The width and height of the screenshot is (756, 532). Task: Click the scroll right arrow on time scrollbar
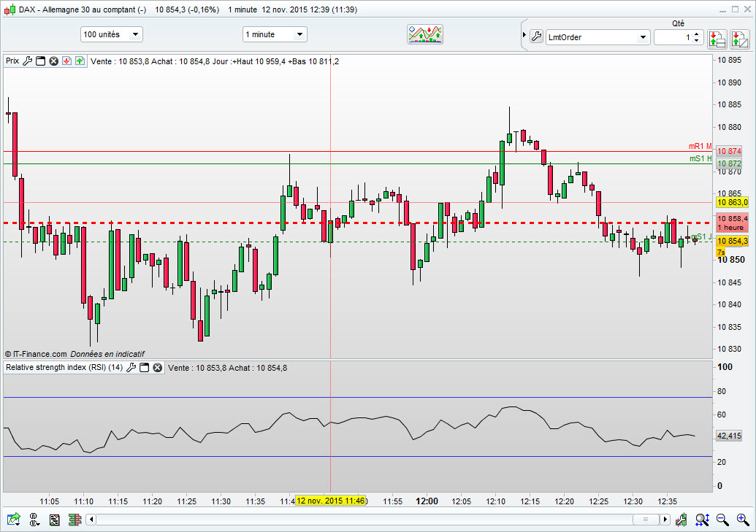pyautogui.click(x=665, y=520)
